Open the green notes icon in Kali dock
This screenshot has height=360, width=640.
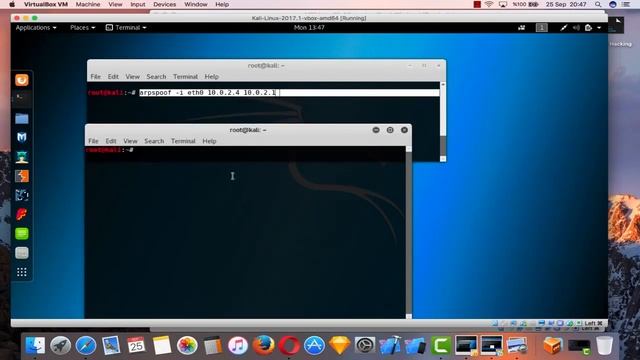tap(22, 233)
